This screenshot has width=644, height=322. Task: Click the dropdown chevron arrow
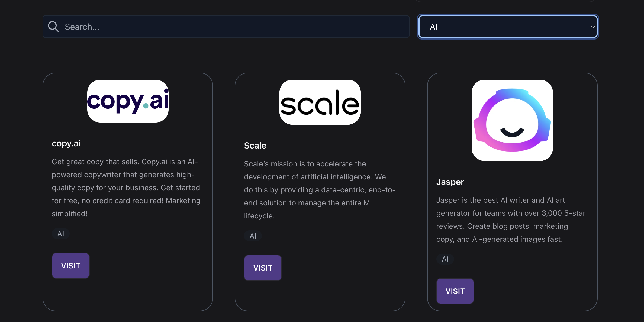coord(593,27)
